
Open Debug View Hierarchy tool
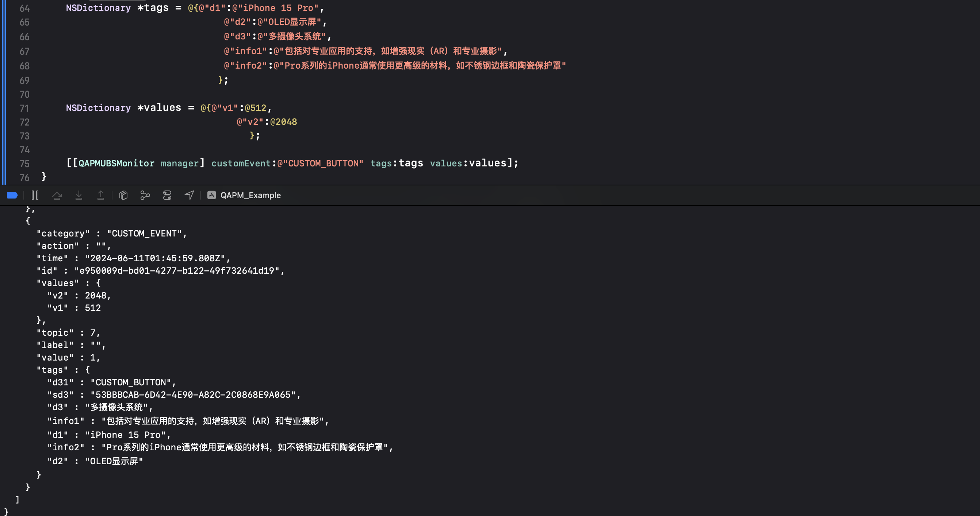[x=123, y=196]
